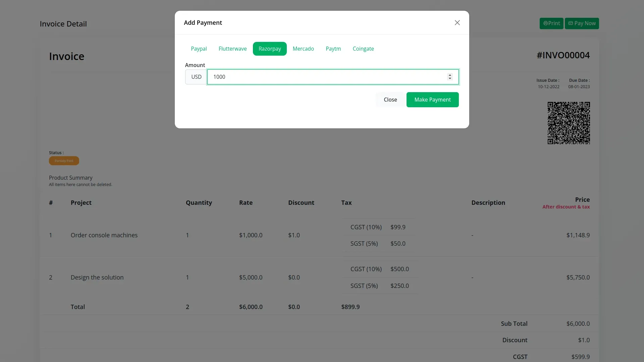Increment amount with the stepper up arrow
The image size is (644, 362).
click(450, 75)
